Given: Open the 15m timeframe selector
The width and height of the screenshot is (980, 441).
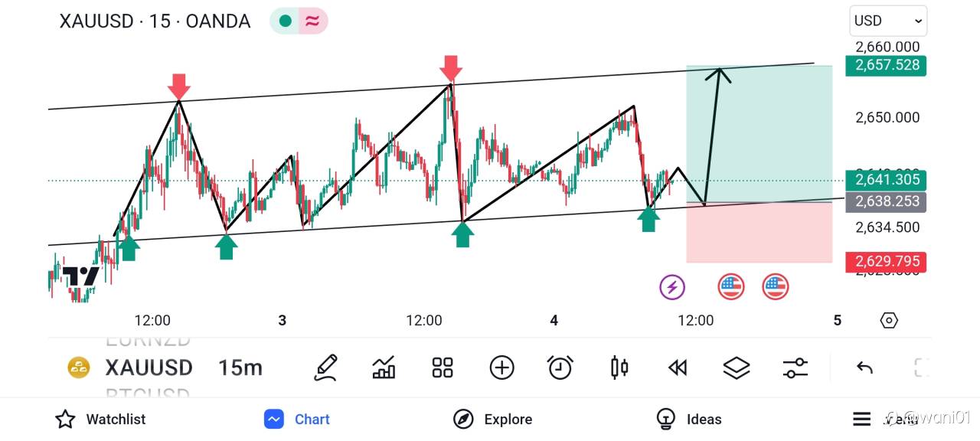Looking at the screenshot, I should [240, 367].
